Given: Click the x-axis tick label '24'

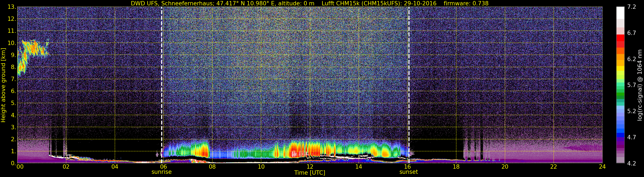Looking at the screenshot, I should [602, 167].
